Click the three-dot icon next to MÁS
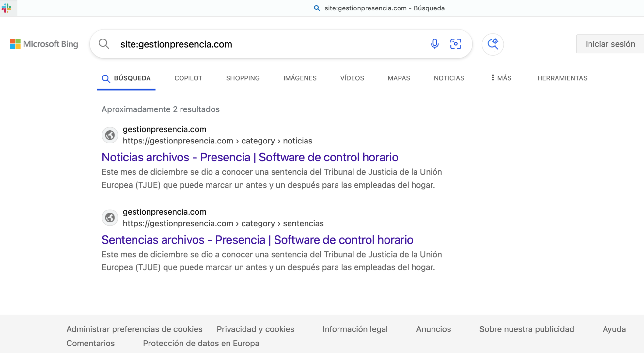 tap(493, 78)
